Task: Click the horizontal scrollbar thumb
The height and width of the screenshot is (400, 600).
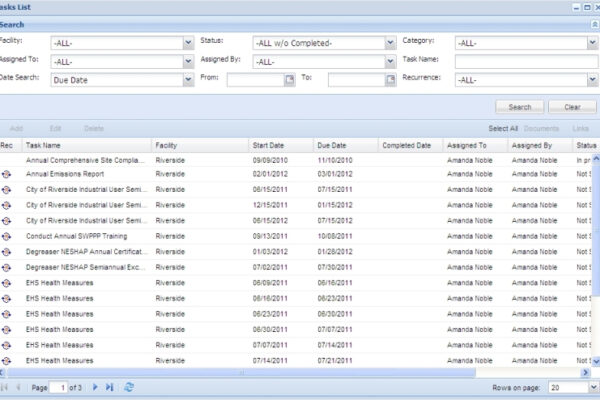Action: [241, 372]
